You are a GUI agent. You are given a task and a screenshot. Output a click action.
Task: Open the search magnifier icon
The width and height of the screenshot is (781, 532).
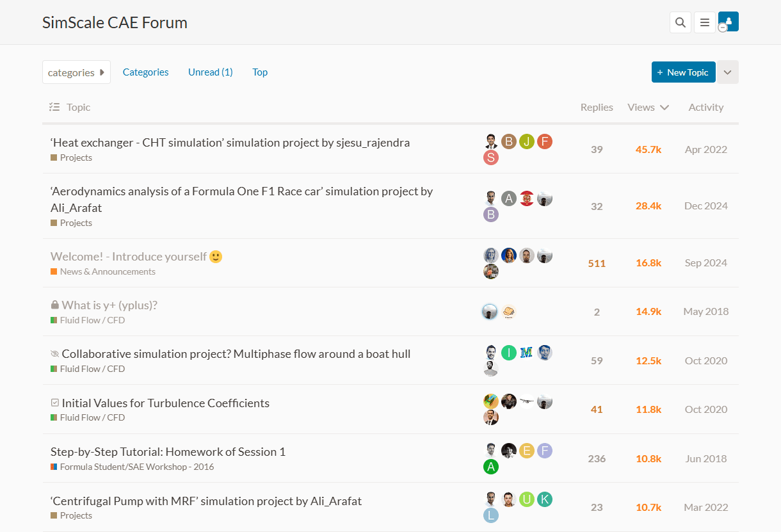(680, 22)
